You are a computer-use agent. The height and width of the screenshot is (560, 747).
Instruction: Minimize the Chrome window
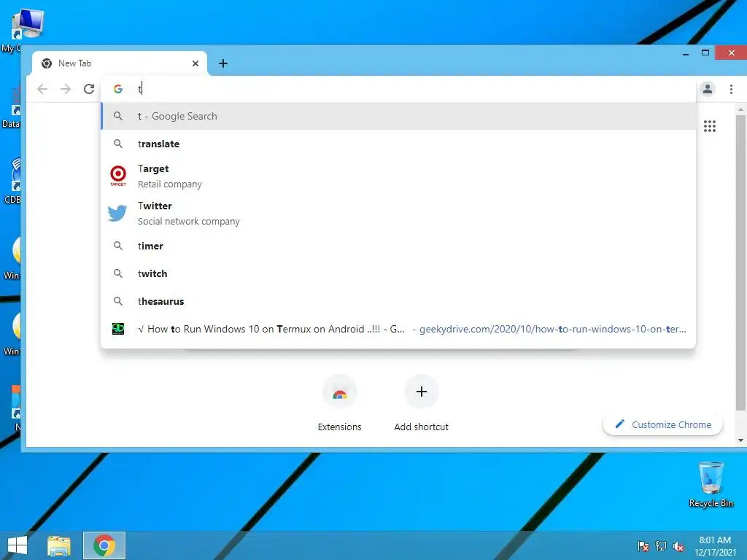point(686,54)
